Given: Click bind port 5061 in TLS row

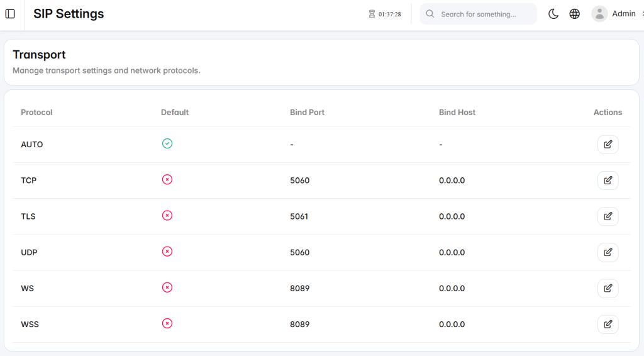Looking at the screenshot, I should 299,216.
